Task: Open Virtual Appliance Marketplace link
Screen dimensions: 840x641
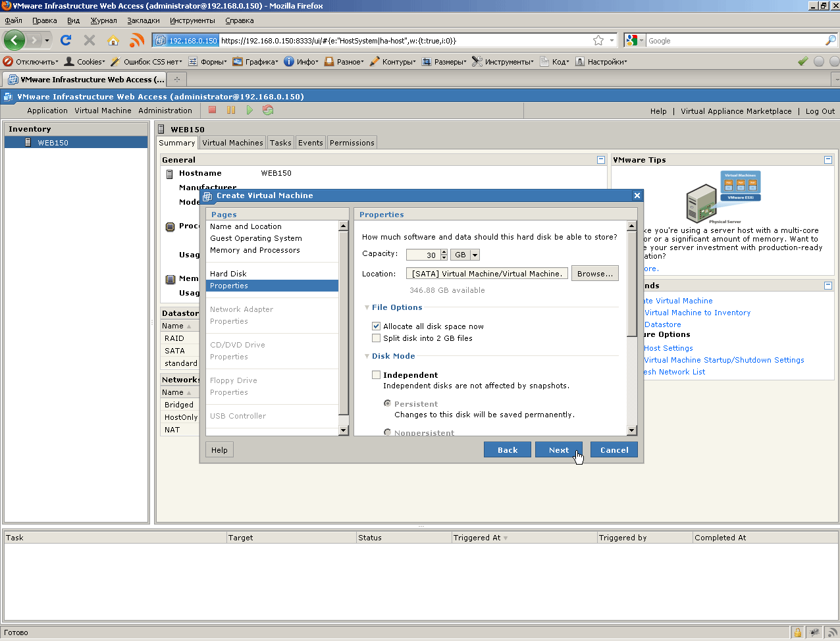Action: [736, 111]
